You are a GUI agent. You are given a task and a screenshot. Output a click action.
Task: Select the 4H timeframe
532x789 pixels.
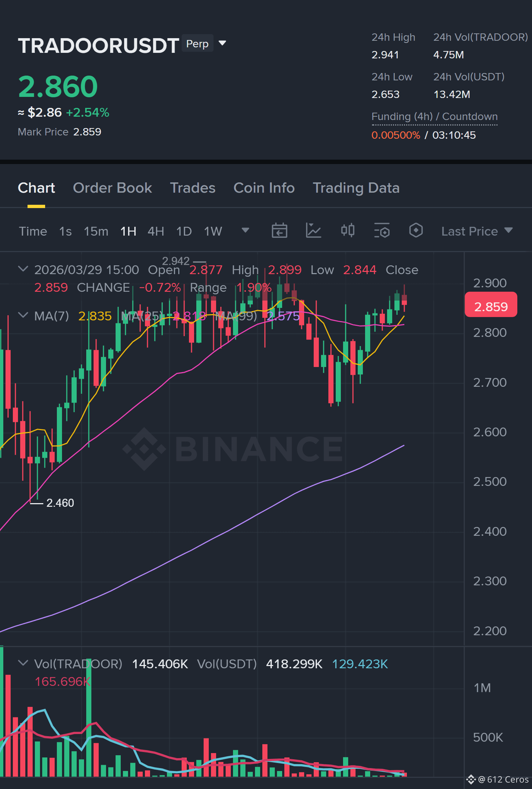pos(156,231)
